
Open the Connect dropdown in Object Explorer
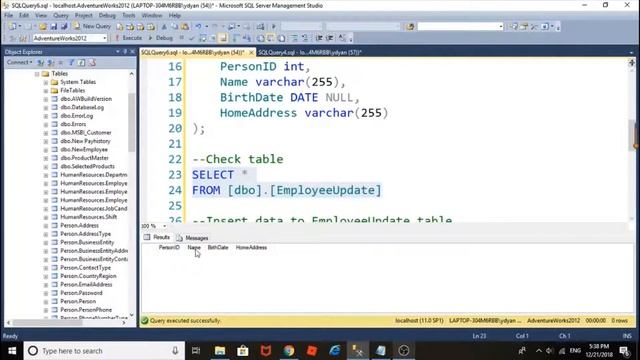pyautogui.click(x=19, y=62)
